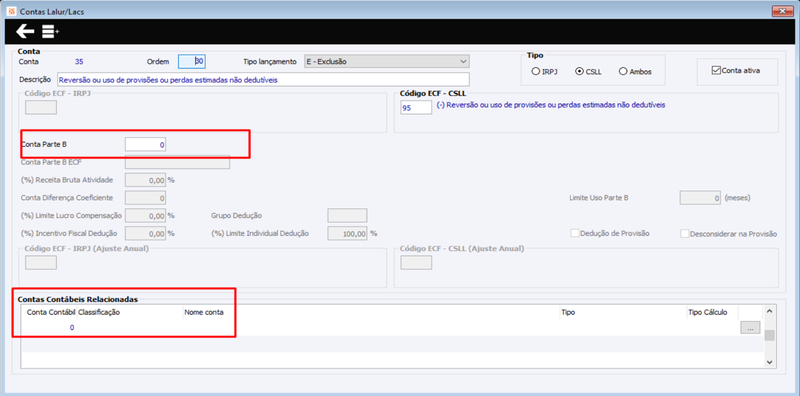Click the Conta Parte B ECF field
Screen dimensions: 800x396
(178, 162)
